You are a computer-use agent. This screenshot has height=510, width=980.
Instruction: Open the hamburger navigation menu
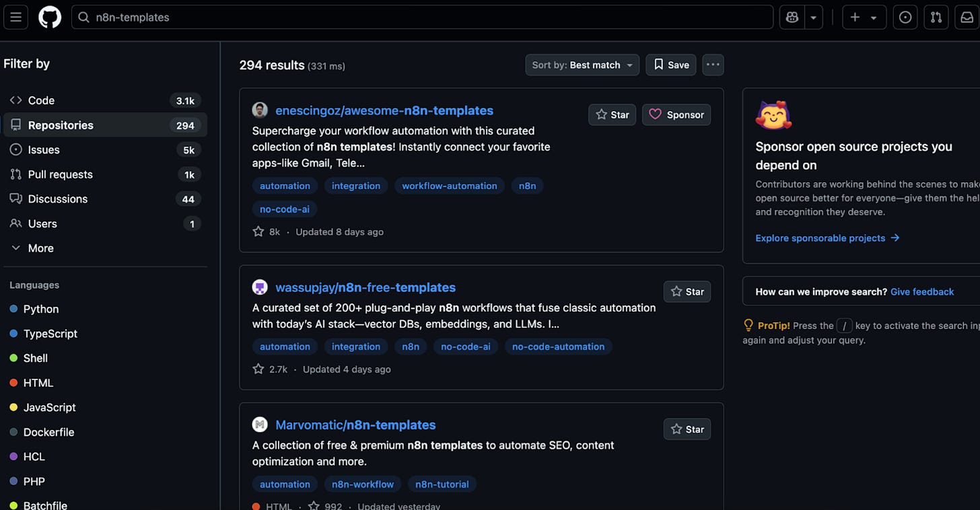point(15,17)
